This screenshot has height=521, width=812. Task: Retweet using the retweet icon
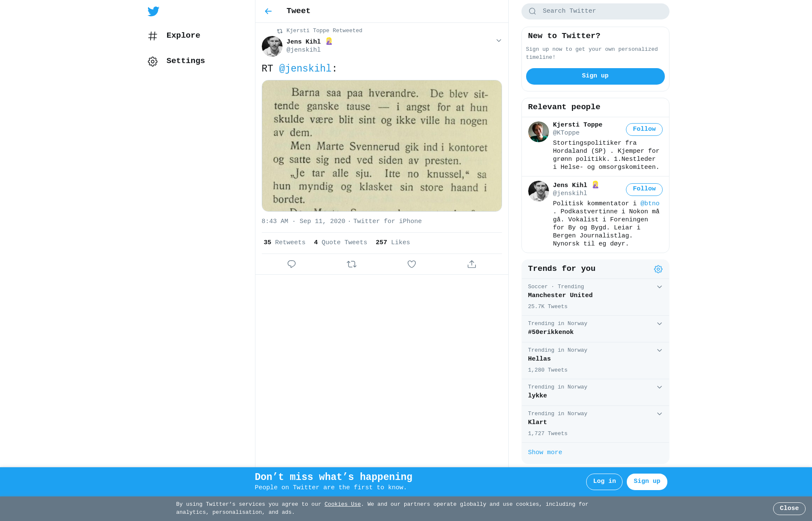click(351, 264)
